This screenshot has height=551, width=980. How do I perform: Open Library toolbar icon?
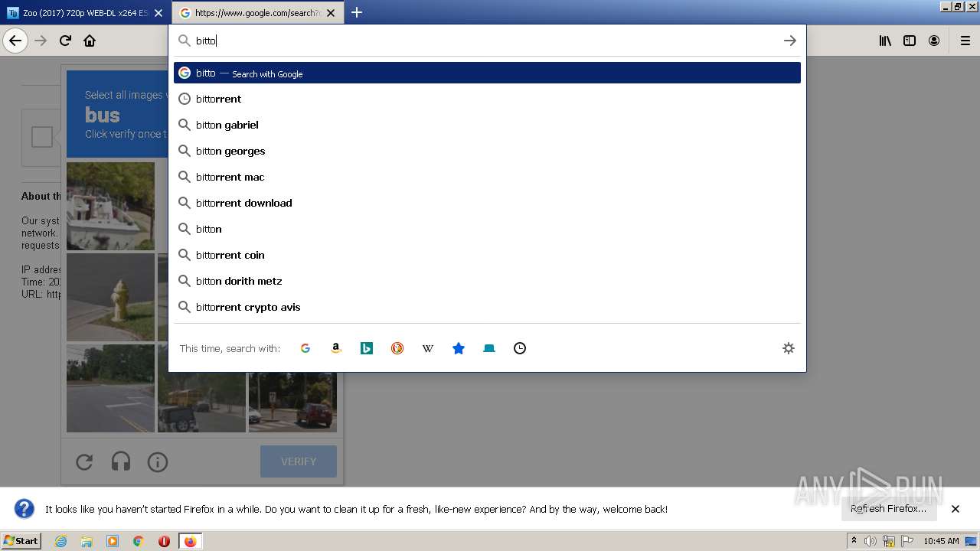point(885,41)
